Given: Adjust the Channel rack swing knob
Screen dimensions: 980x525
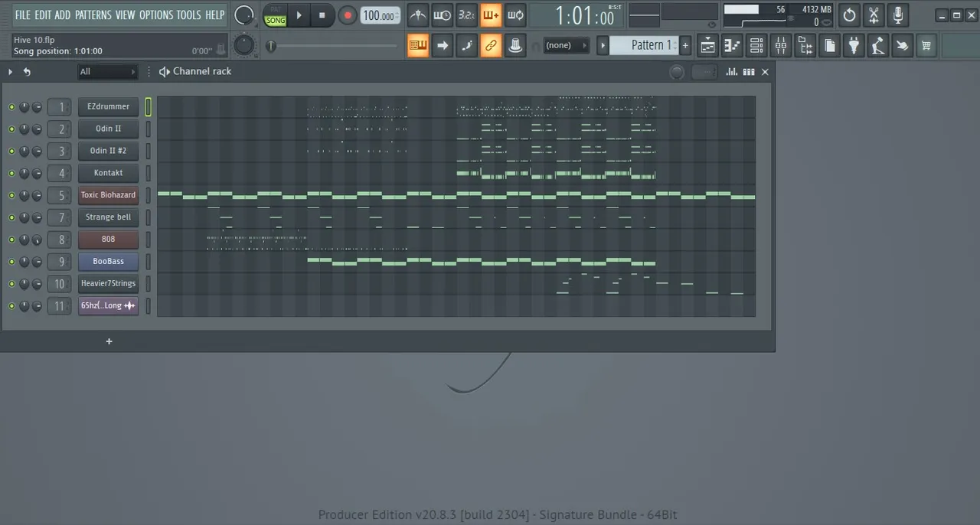Looking at the screenshot, I should pos(677,72).
